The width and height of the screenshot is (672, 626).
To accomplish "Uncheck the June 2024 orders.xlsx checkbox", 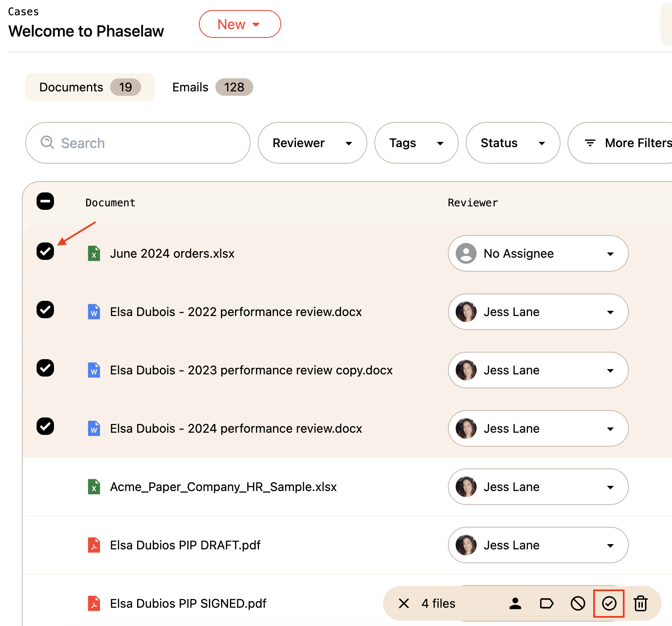I will coord(45,251).
